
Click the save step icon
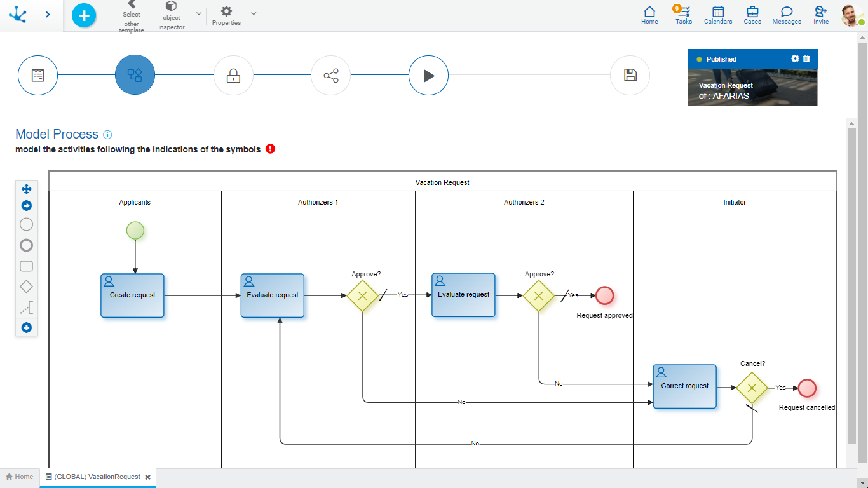point(630,76)
